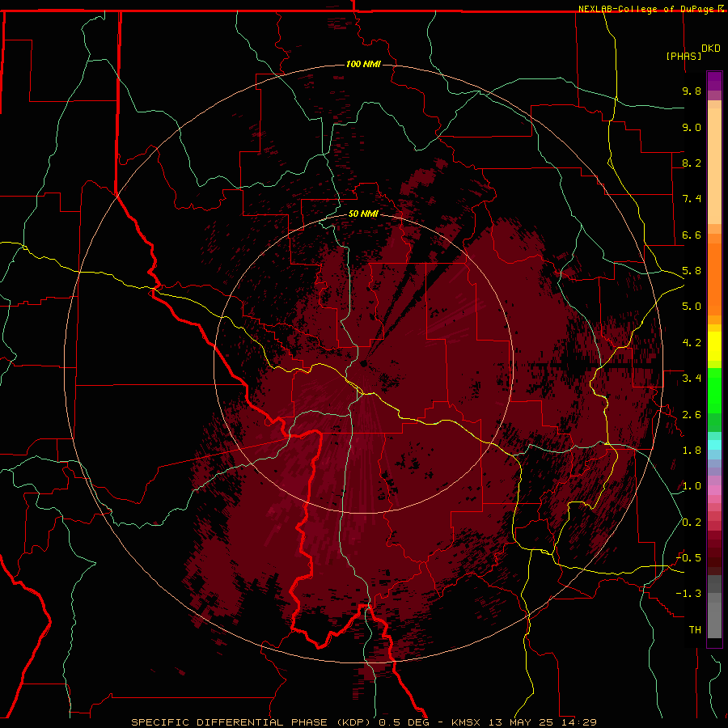Click the pale peach segment of the color bar
Image resolution: width=728 pixels, height=728 pixels.
pyautogui.click(x=714, y=166)
